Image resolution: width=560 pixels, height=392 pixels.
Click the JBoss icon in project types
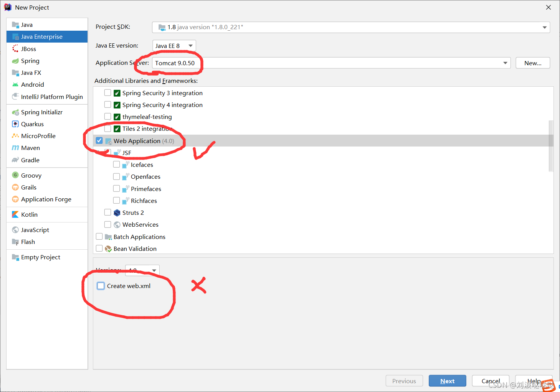tap(15, 49)
